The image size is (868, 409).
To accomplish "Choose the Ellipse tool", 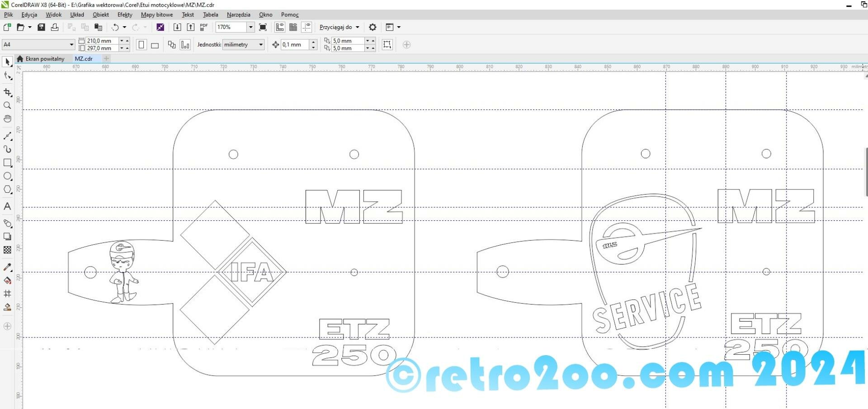I will pos(7,176).
